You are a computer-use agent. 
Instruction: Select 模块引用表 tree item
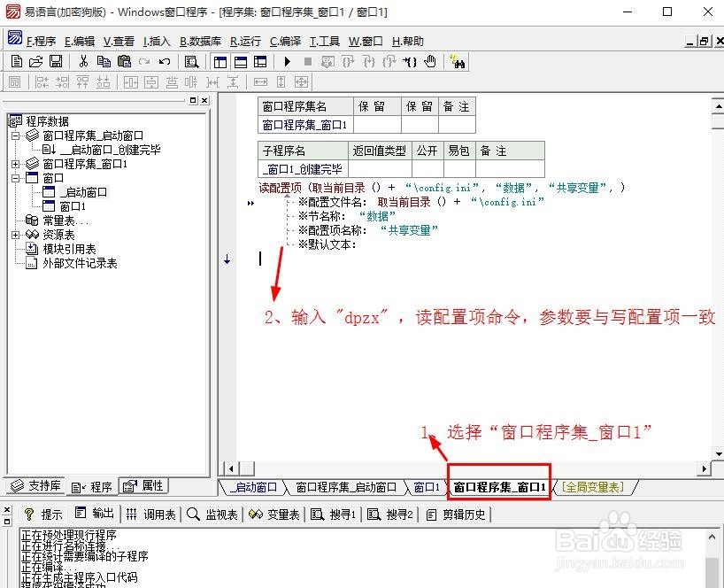(69, 250)
